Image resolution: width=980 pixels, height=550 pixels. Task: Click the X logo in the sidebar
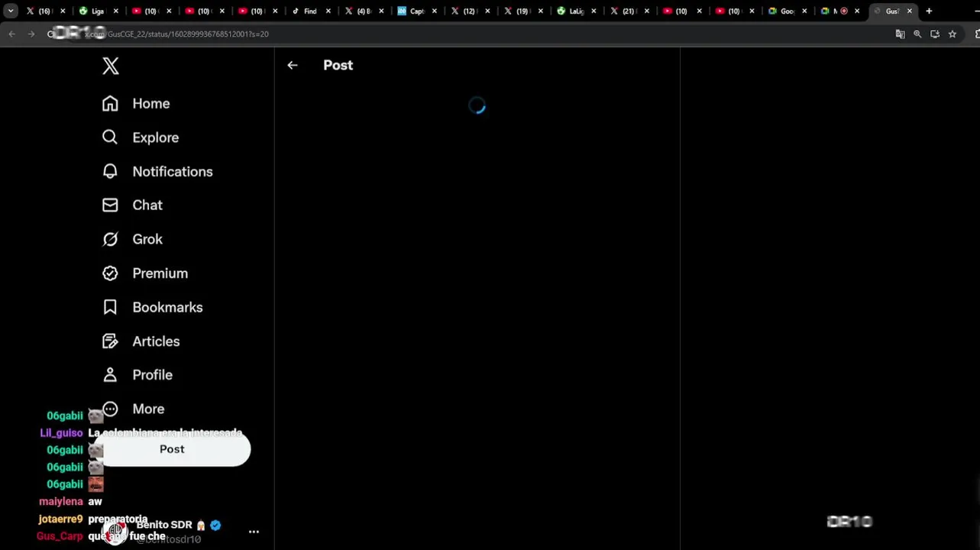tap(111, 66)
